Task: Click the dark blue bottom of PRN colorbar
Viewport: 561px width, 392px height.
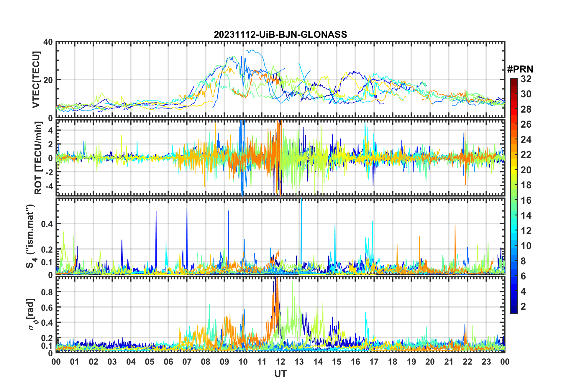Action: tap(514, 310)
